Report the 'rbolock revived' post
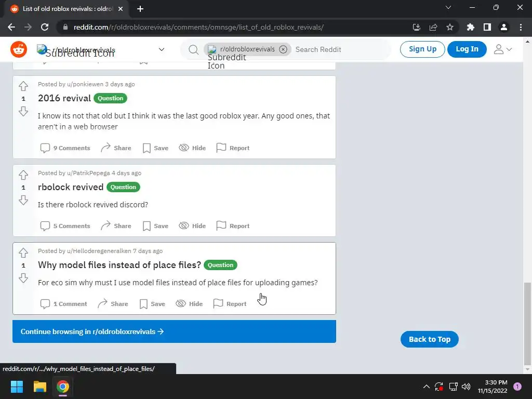Viewport: 532px width, 399px height. [233, 226]
